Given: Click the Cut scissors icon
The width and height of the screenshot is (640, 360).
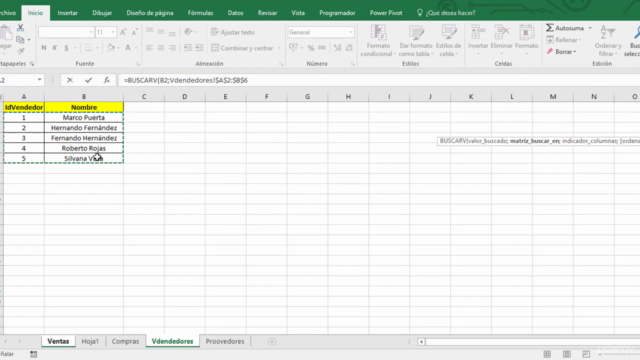Looking at the screenshot, I should (20, 28).
